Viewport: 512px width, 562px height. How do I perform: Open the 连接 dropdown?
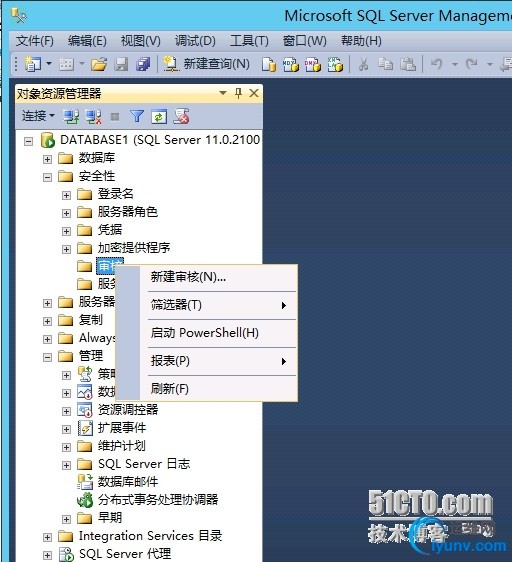38,116
